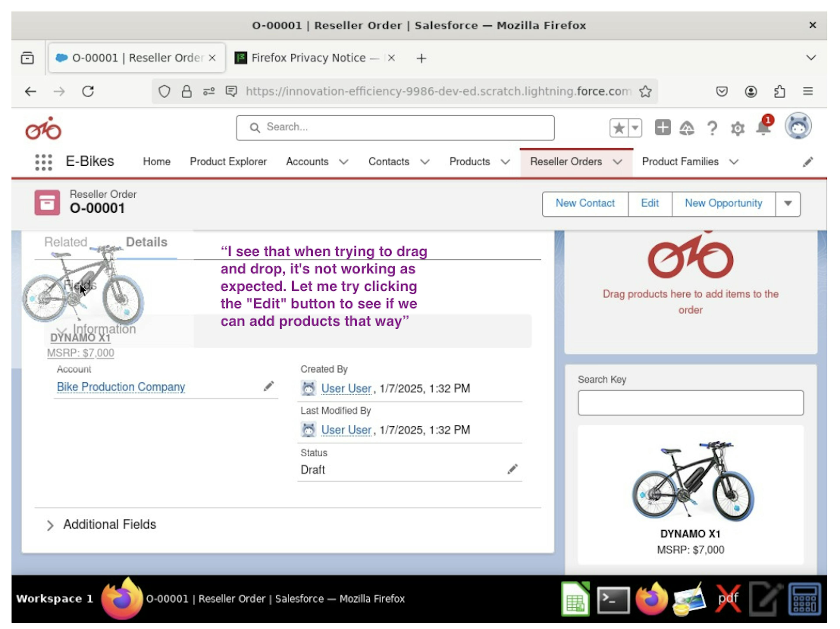Image resolution: width=840 pixels, height=629 pixels.
Task: Edit the Status field pencil
Action: (512, 469)
